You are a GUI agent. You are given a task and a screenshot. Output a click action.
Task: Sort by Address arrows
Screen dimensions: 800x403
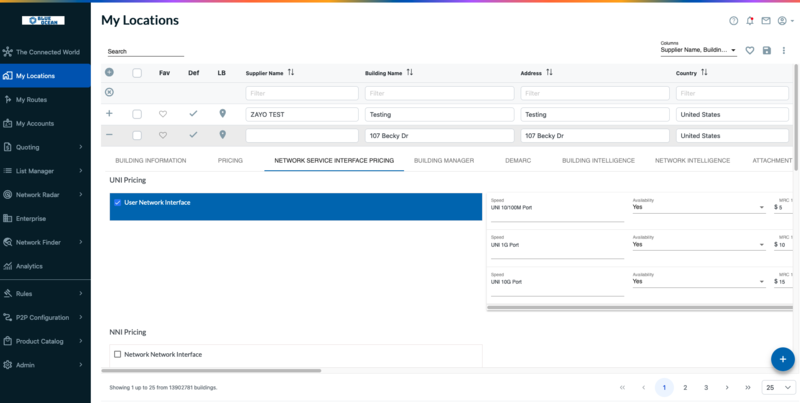(549, 72)
